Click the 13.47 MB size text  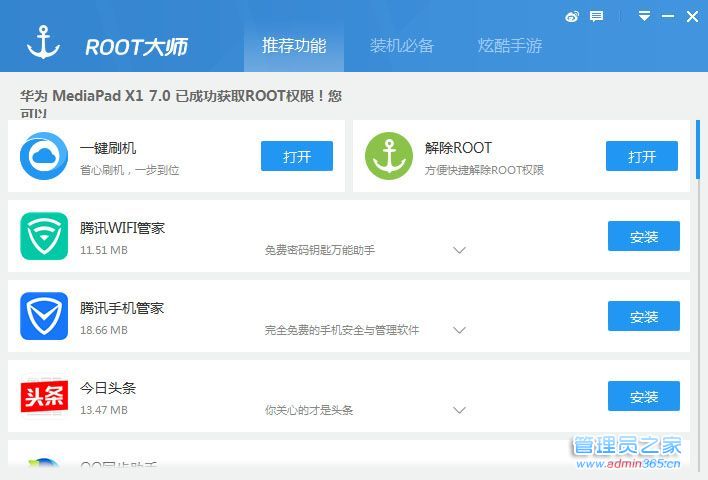tap(103, 410)
